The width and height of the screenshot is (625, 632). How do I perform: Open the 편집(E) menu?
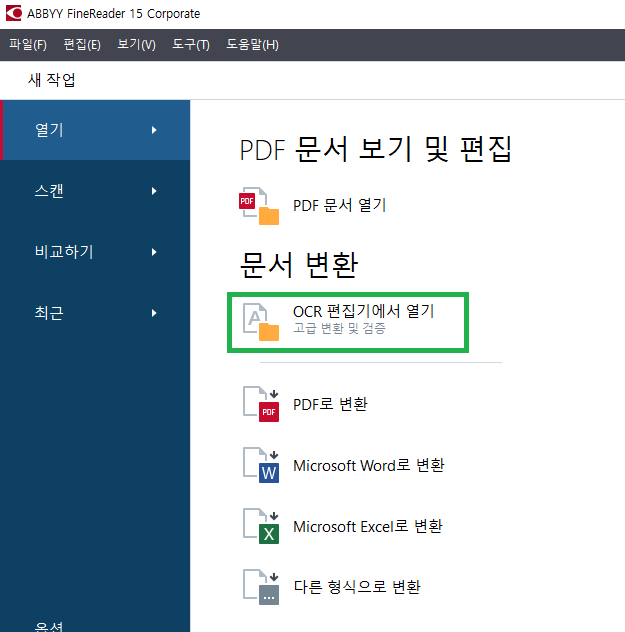pyautogui.click(x=82, y=44)
